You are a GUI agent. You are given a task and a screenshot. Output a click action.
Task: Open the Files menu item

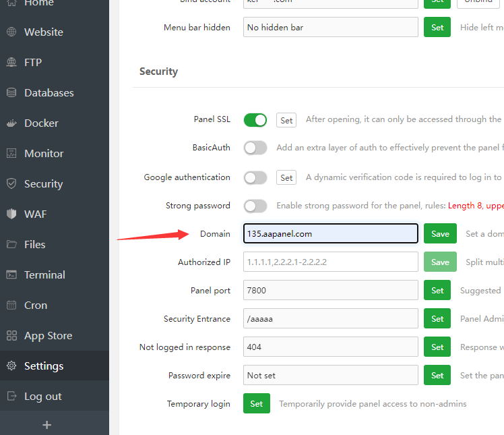tap(35, 244)
